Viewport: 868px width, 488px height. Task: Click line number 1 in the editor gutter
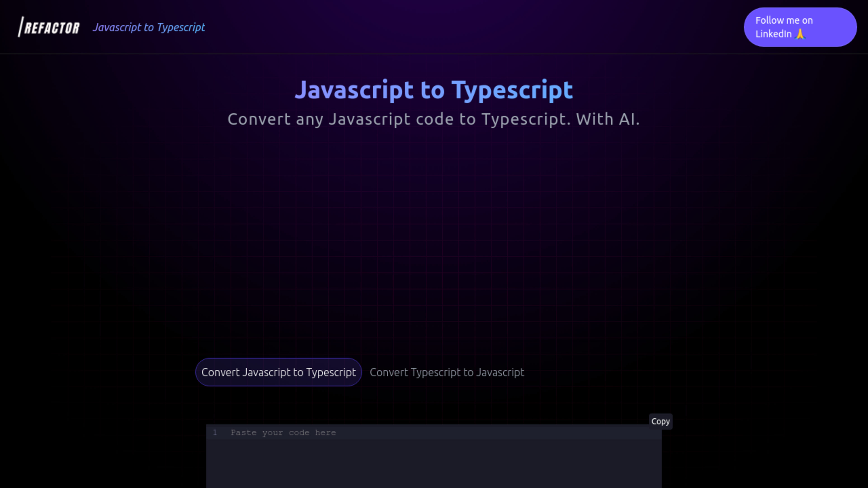point(215,433)
